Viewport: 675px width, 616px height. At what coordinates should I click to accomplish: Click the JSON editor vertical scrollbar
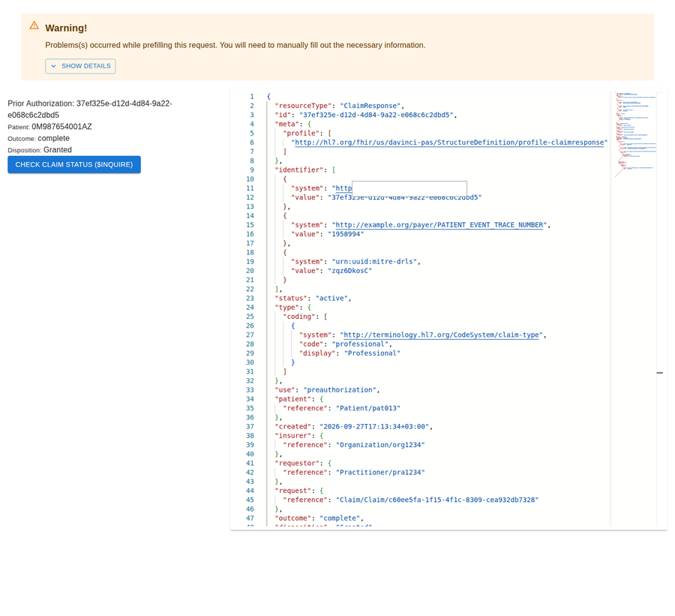(660, 308)
